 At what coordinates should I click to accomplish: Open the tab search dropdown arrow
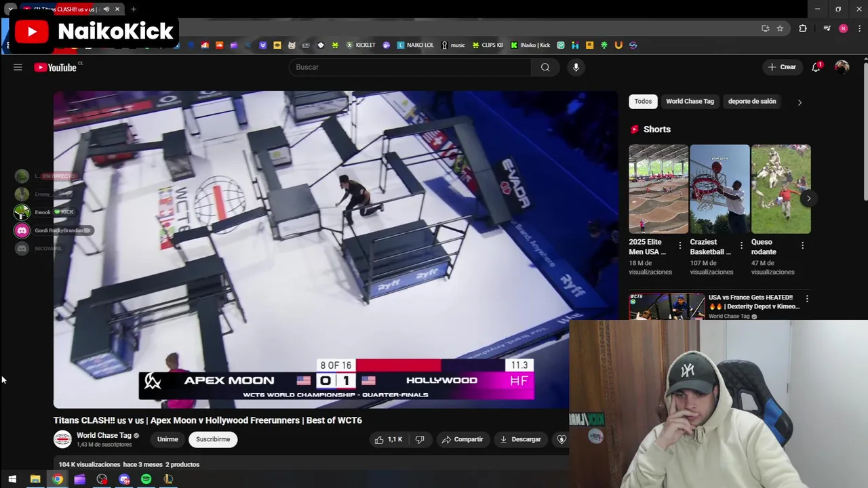click(x=11, y=9)
